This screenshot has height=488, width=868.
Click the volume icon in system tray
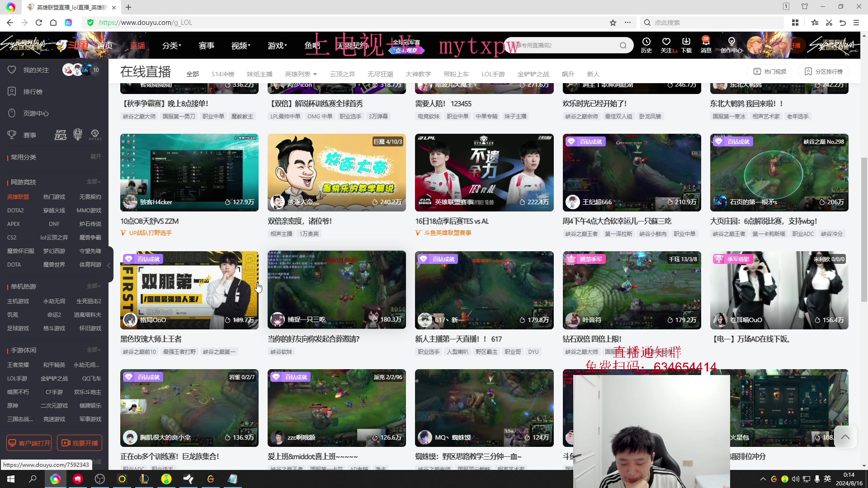[796, 479]
